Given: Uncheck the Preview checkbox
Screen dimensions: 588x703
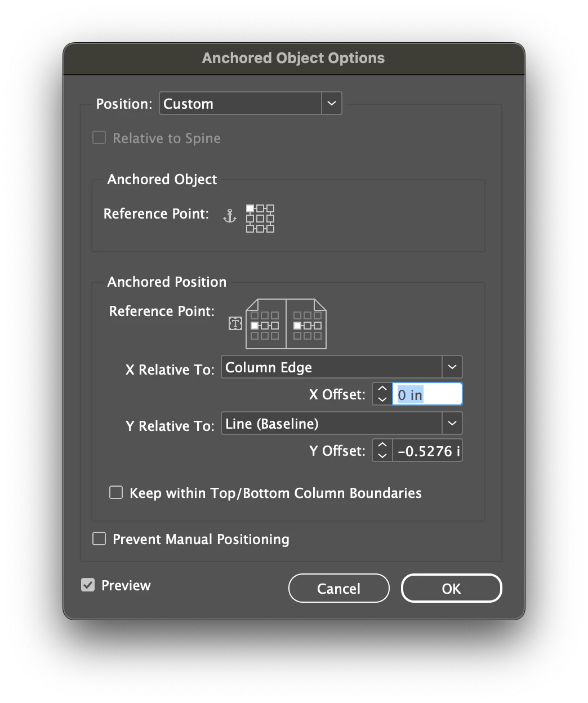Looking at the screenshot, I should point(88,585).
